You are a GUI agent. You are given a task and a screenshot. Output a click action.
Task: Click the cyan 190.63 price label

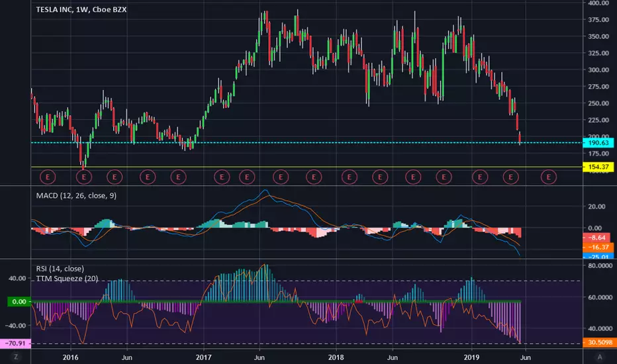598,143
